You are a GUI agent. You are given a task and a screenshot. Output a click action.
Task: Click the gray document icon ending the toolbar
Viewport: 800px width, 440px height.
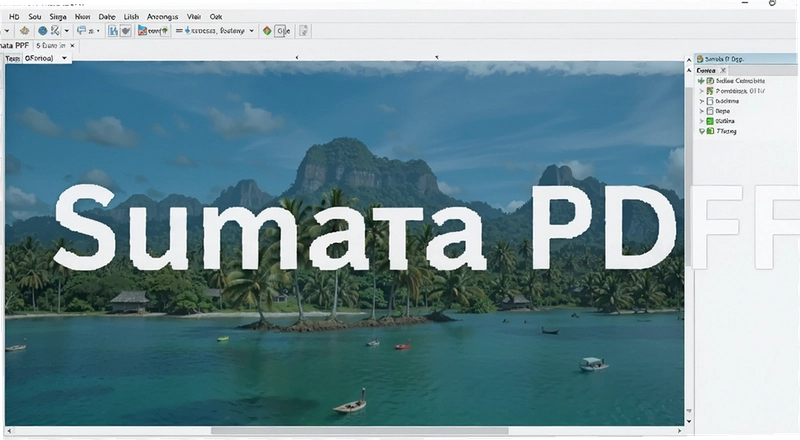[303, 31]
